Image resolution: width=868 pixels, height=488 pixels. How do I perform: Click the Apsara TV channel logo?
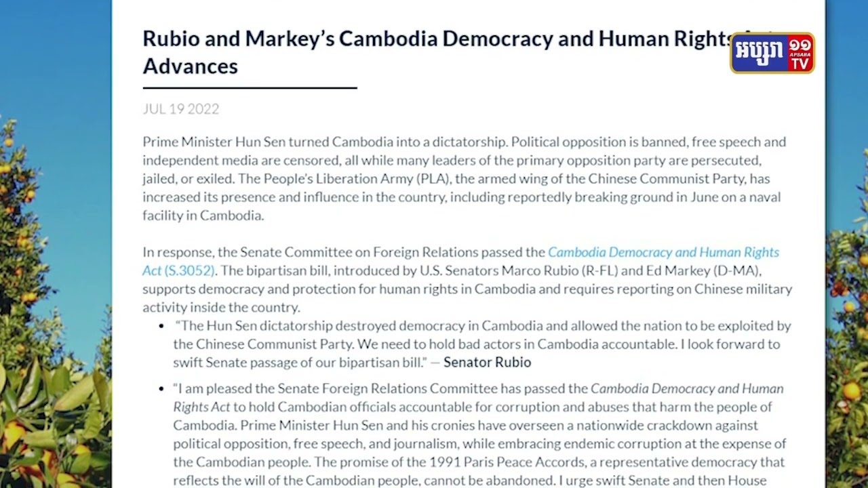[772, 53]
